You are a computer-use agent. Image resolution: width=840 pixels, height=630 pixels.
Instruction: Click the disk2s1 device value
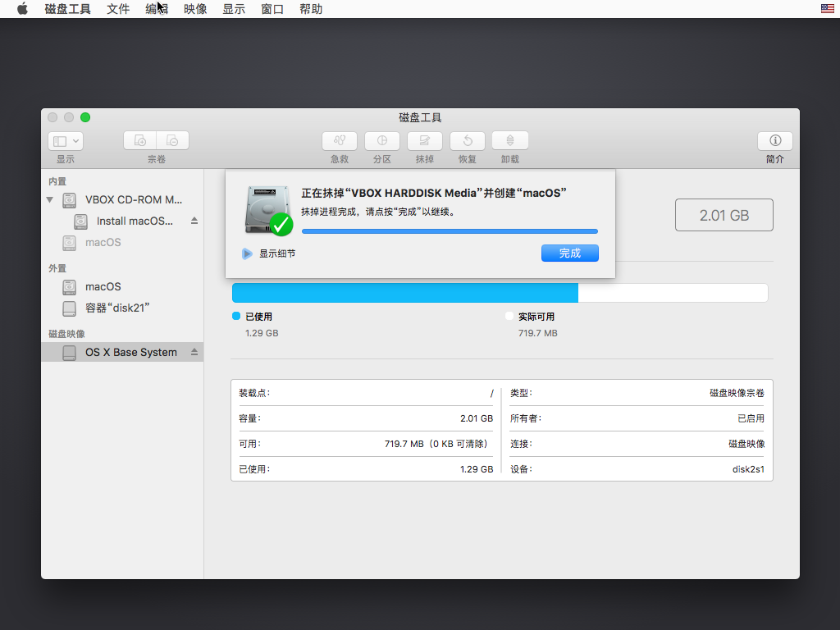pyautogui.click(x=748, y=469)
